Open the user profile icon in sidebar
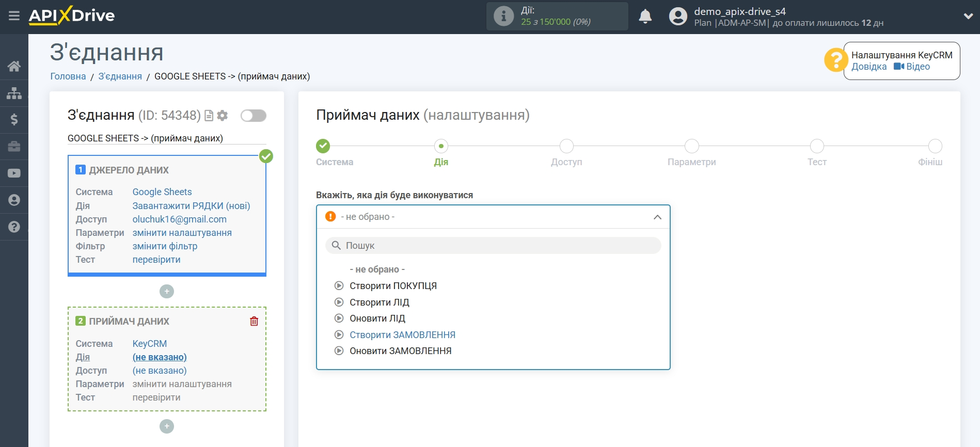 click(x=14, y=200)
